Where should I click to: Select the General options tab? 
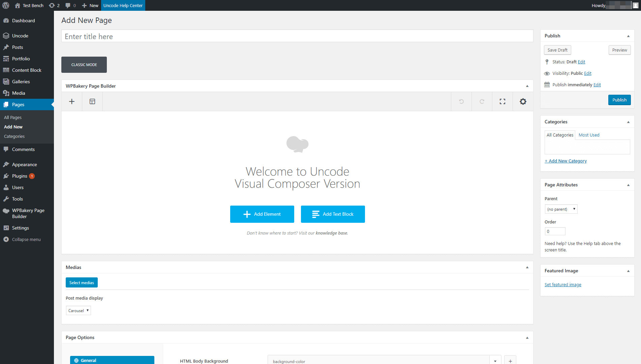pyautogui.click(x=112, y=360)
